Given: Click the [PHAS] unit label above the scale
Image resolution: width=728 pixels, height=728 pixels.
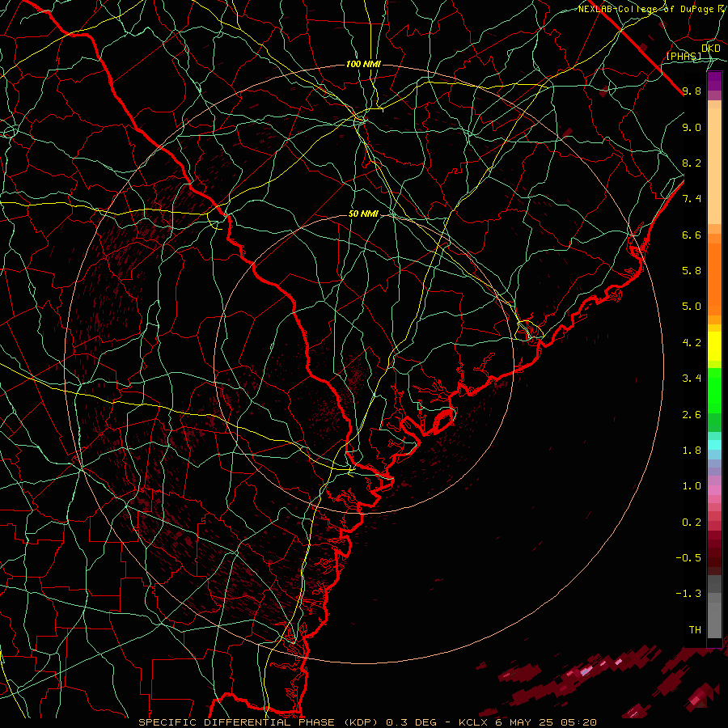Looking at the screenshot, I should (x=684, y=57).
